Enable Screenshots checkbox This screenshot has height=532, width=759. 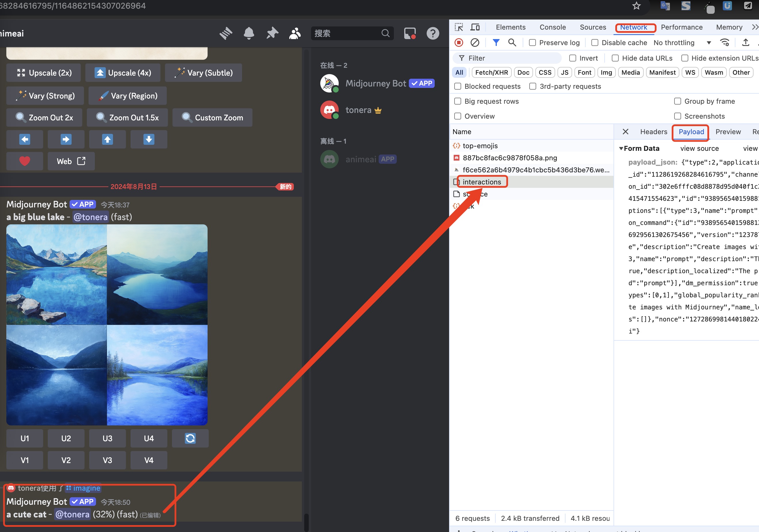click(x=678, y=116)
